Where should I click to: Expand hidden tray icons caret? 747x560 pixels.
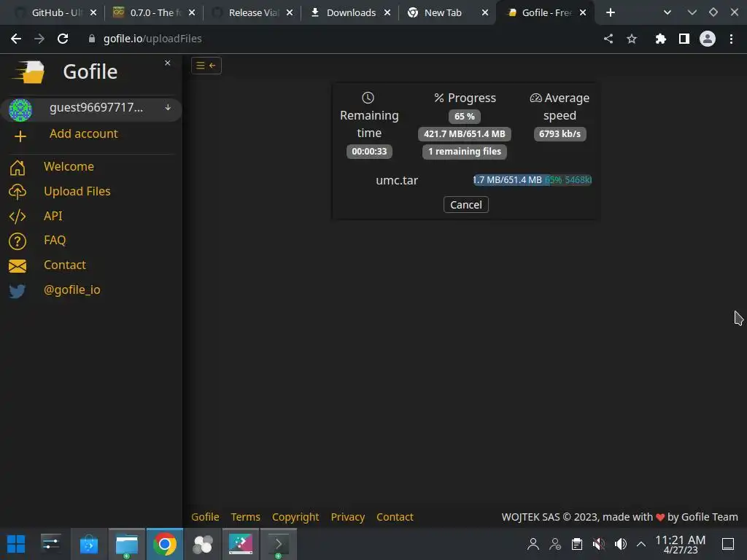click(641, 544)
